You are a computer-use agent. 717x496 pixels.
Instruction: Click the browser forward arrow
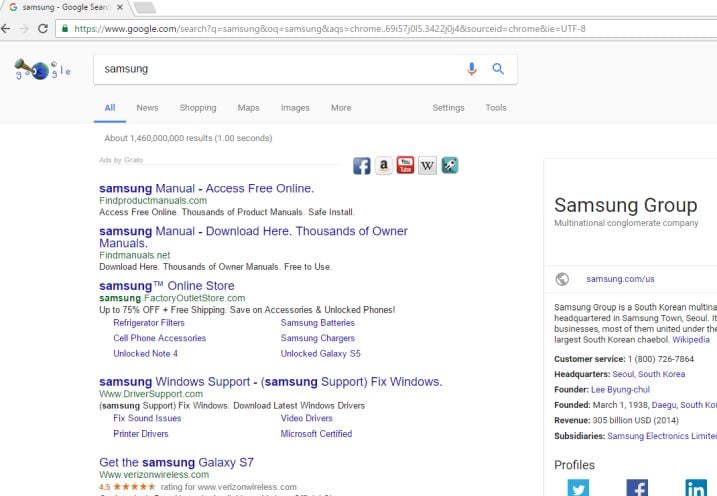click(x=24, y=29)
